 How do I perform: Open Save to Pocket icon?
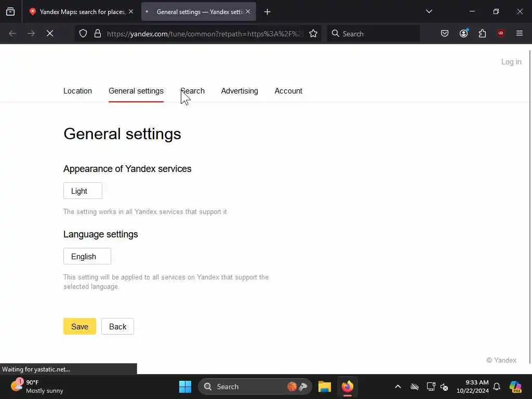pos(445,33)
